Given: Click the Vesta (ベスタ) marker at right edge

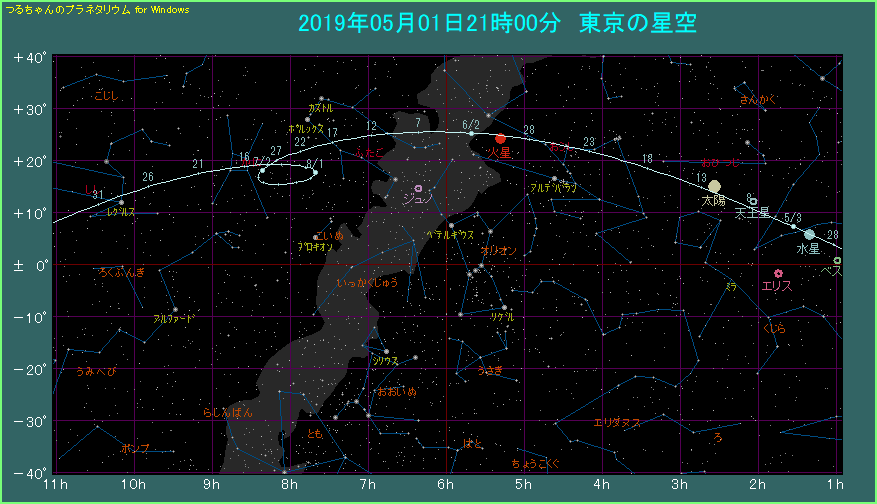Looking at the screenshot, I should pos(837,261).
